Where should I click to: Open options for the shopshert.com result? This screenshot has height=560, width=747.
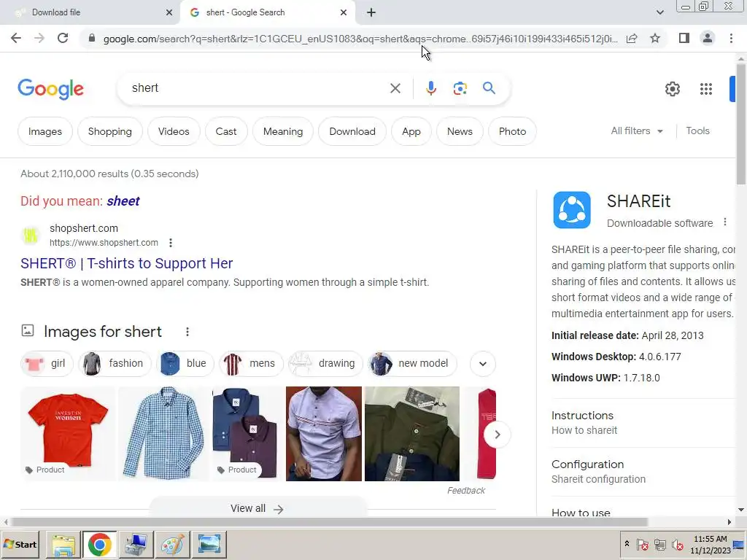coord(171,243)
